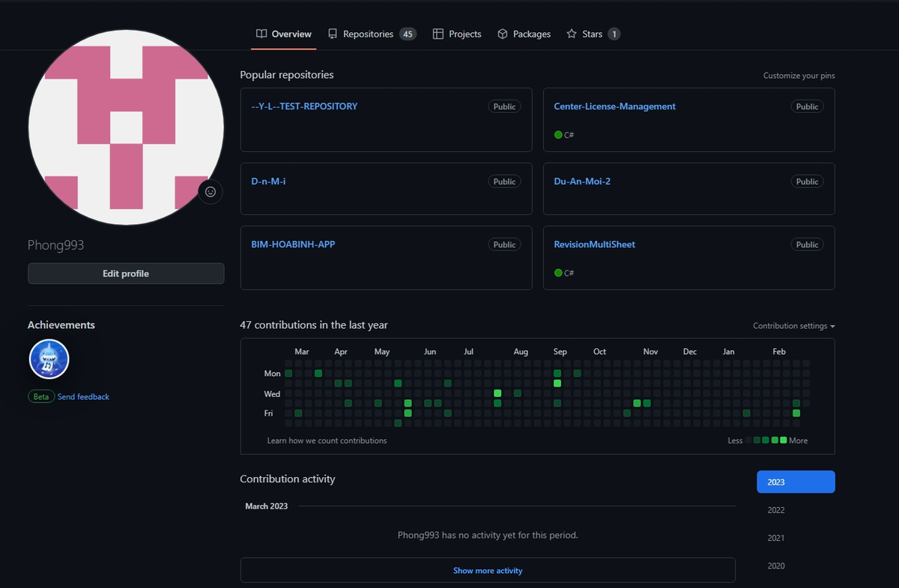This screenshot has width=899, height=588.
Task: Click the stars count badge 1
Action: 614,34
